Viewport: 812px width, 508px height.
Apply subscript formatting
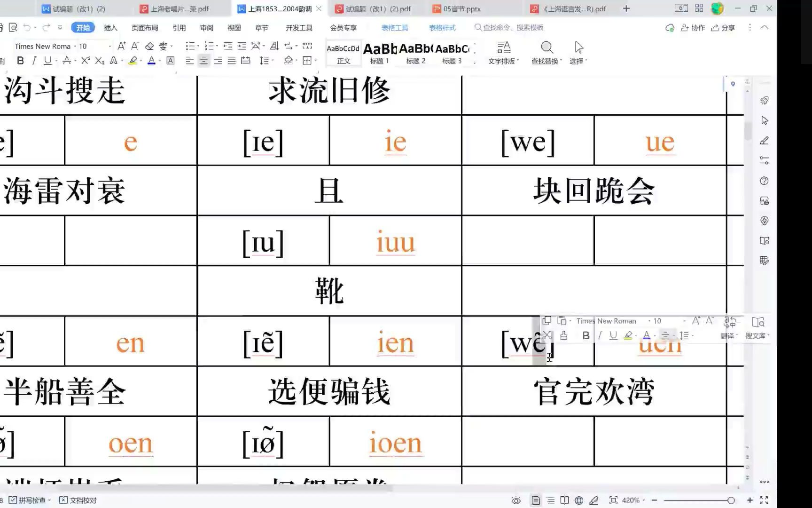[100, 61]
